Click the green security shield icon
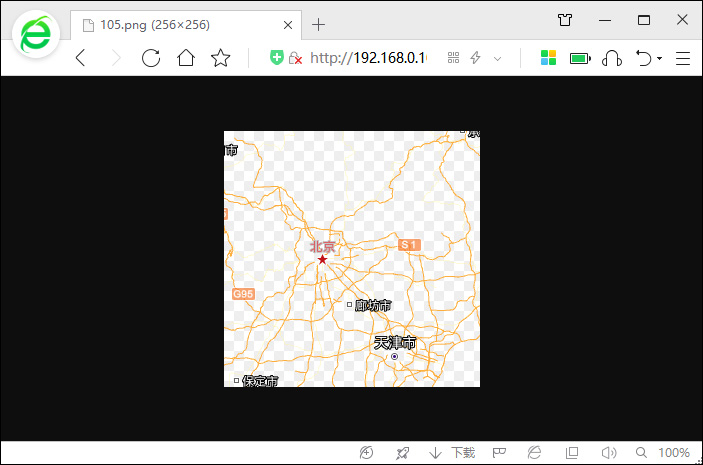Image resolution: width=703 pixels, height=465 pixels. click(277, 57)
